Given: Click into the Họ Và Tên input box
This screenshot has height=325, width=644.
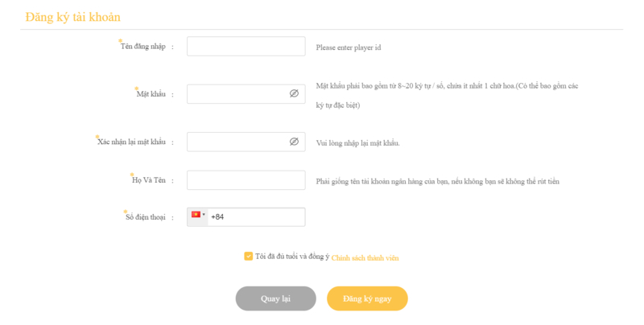Looking at the screenshot, I should point(246,180).
